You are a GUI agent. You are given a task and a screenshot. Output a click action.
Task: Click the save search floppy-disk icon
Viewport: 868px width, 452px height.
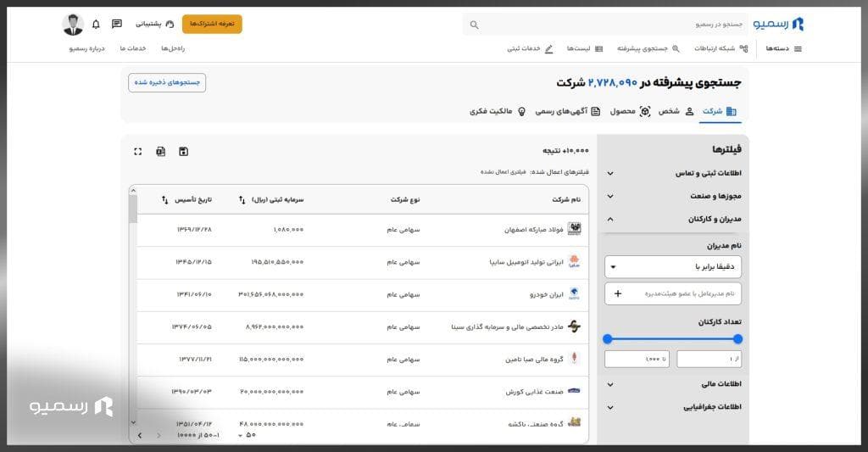[x=183, y=151]
